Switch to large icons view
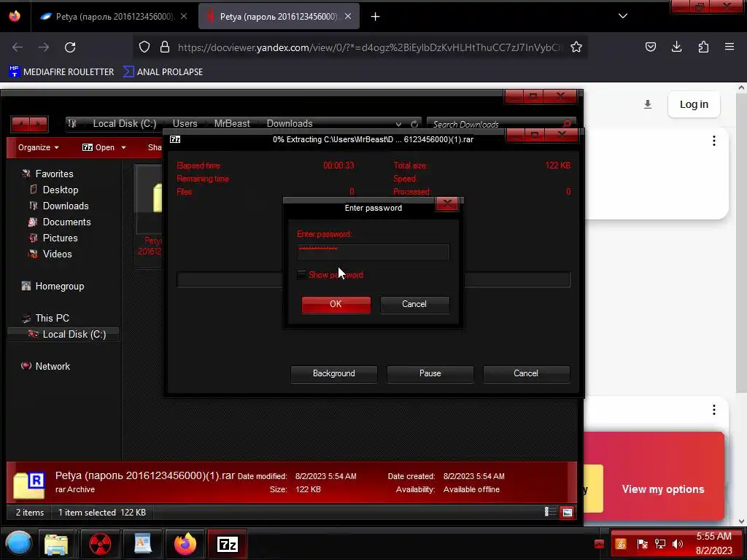The height and width of the screenshot is (560, 747). [568, 513]
